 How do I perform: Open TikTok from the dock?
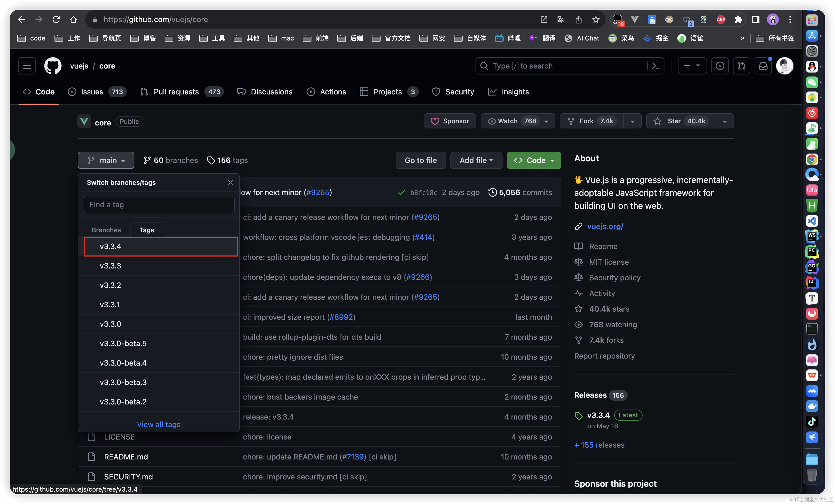tap(812, 422)
